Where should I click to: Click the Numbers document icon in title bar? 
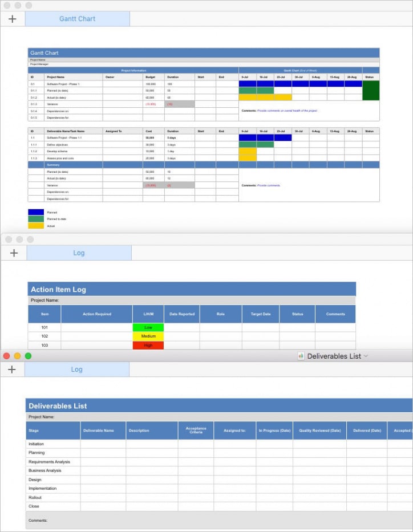click(x=301, y=356)
